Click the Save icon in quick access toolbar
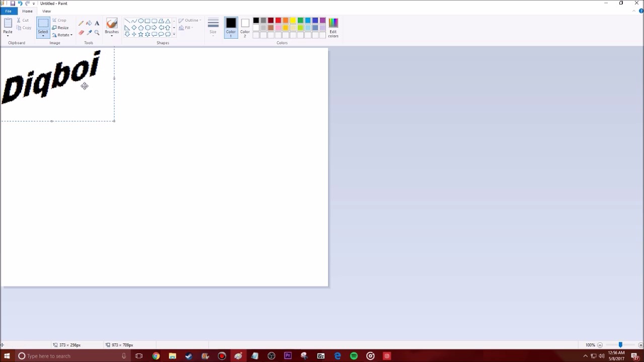The image size is (644, 362). [13, 3]
